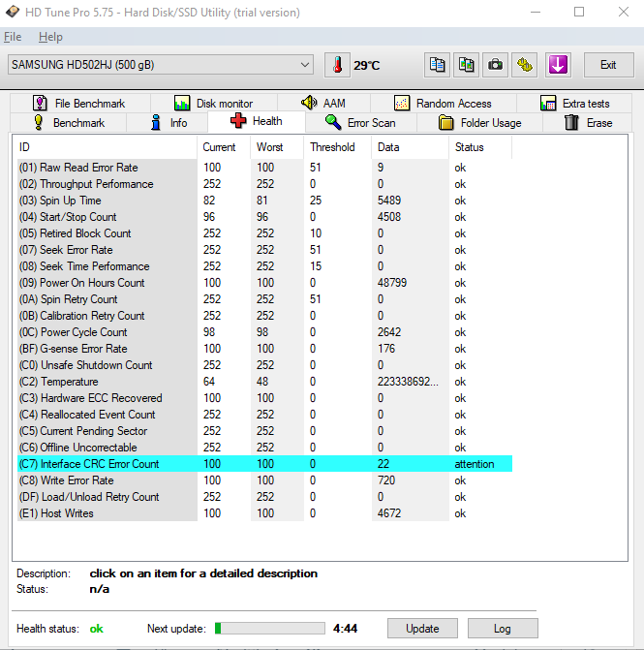Viewport: 644px width, 650px height.
Task: Select the (07) Seek Error Rate row
Action: point(264,250)
